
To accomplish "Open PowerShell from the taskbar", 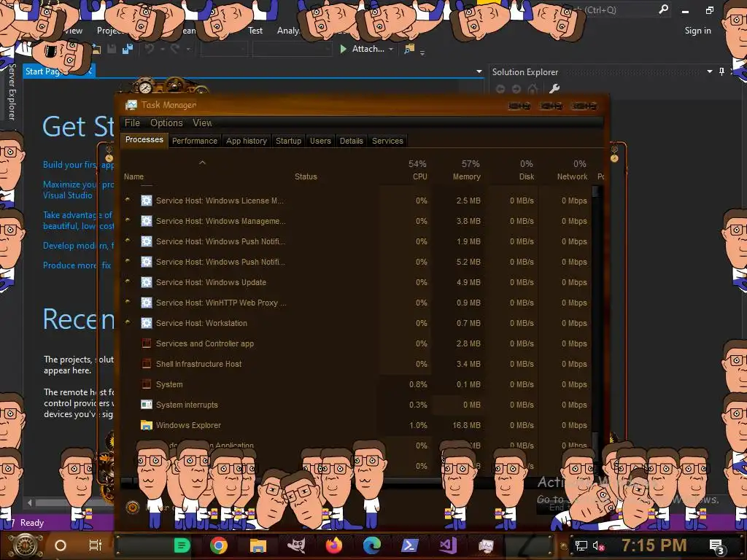I will 410,545.
